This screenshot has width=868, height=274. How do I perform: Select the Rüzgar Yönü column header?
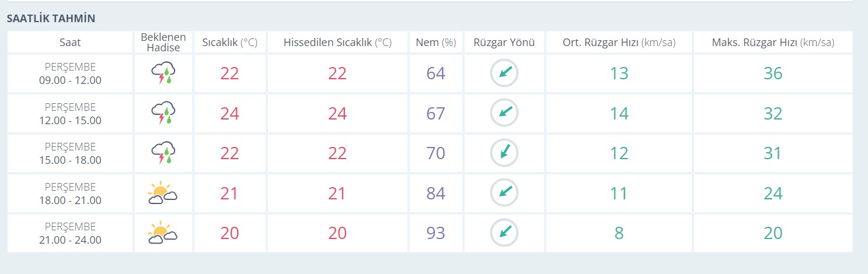504,43
